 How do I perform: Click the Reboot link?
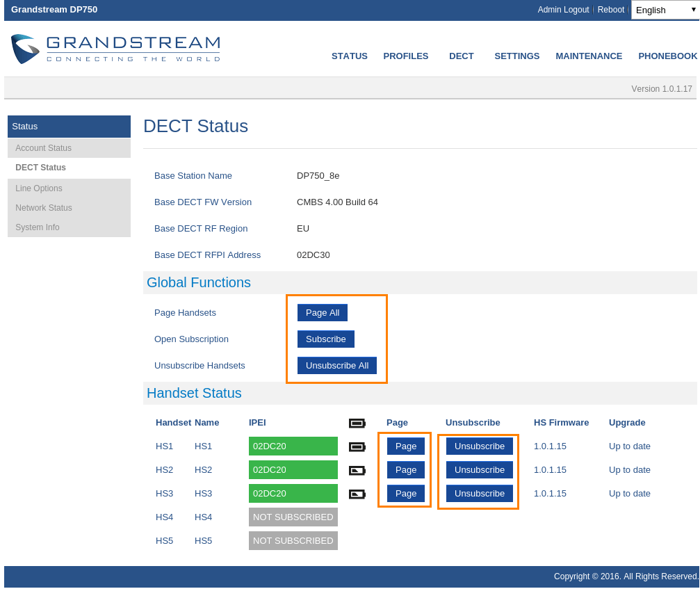(x=611, y=10)
